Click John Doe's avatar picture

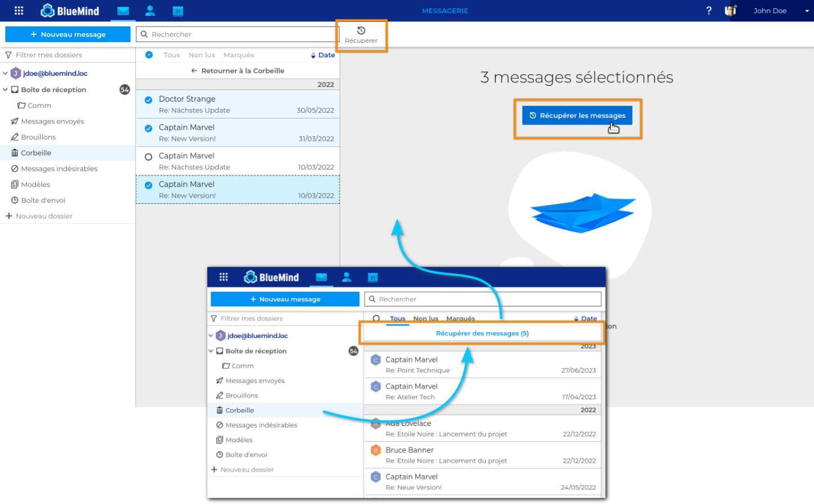point(730,11)
